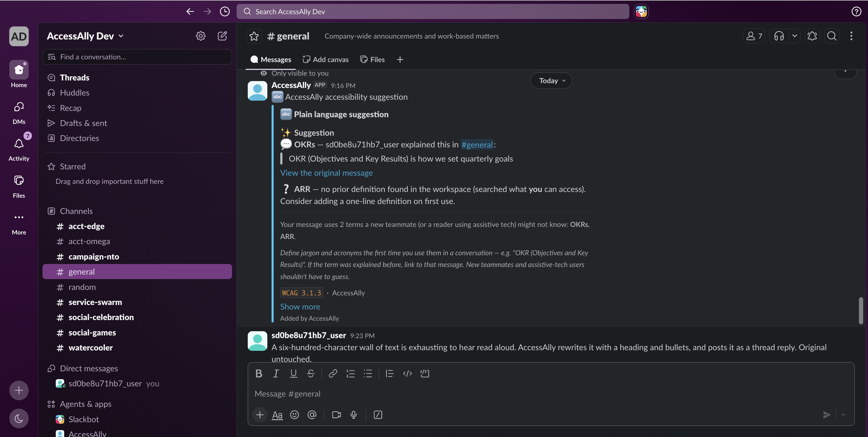Collapse the Direct messages section
Screen dimensions: 868x437
coord(89,368)
